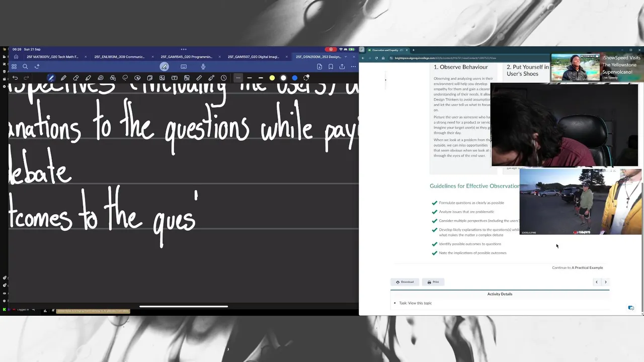Open the A Practical Example link

pyautogui.click(x=587, y=267)
